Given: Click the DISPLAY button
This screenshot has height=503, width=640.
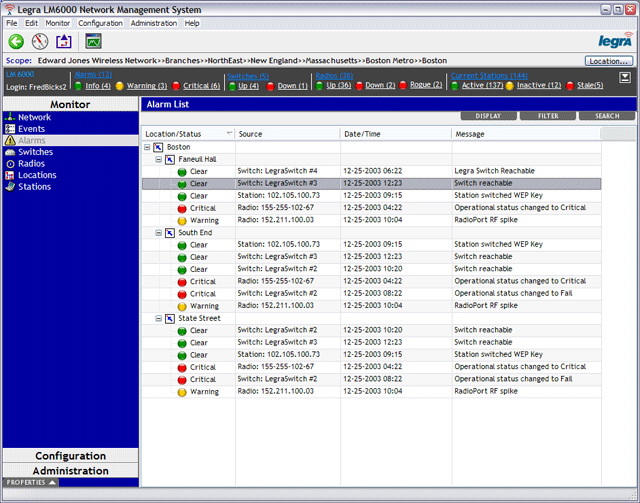Looking at the screenshot, I should point(488,116).
